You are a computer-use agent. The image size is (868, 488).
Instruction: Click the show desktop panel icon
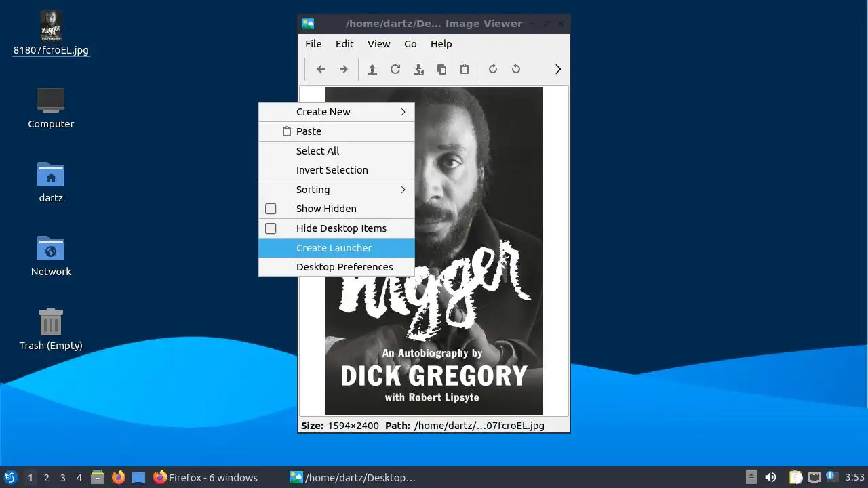pyautogui.click(x=138, y=478)
